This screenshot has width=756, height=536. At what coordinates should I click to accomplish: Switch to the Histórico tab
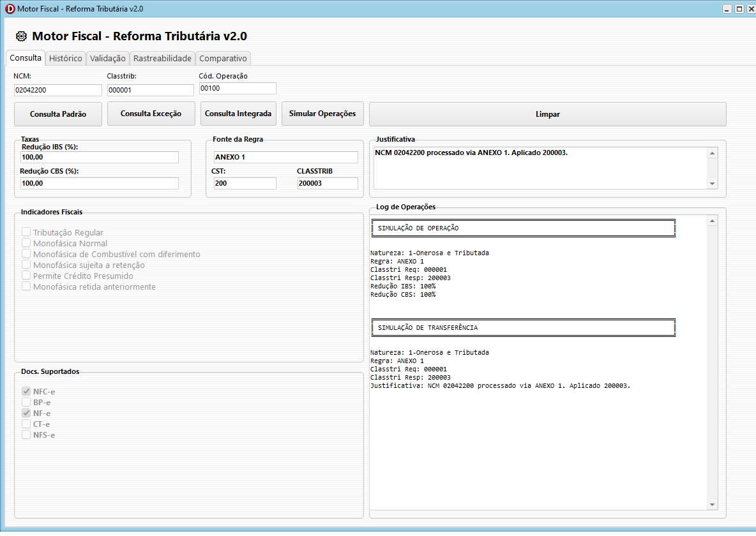pos(66,58)
